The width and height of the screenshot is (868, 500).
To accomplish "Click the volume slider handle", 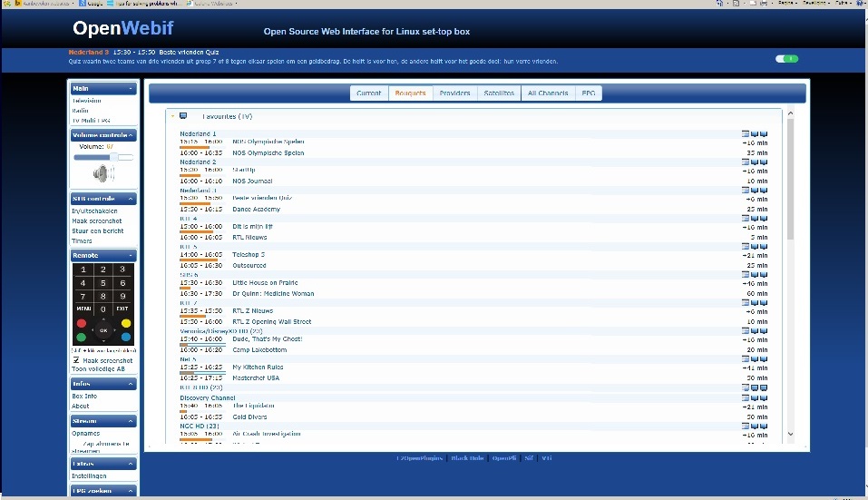I will [113, 157].
